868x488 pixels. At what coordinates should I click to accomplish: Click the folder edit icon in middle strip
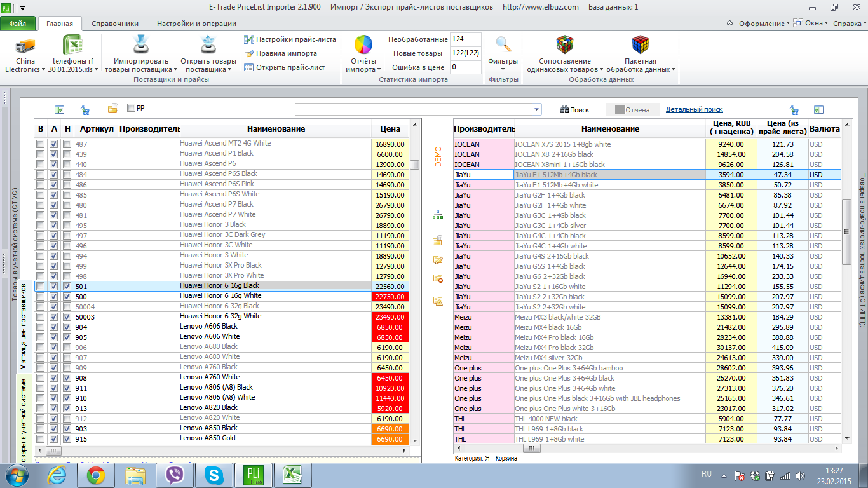438,260
